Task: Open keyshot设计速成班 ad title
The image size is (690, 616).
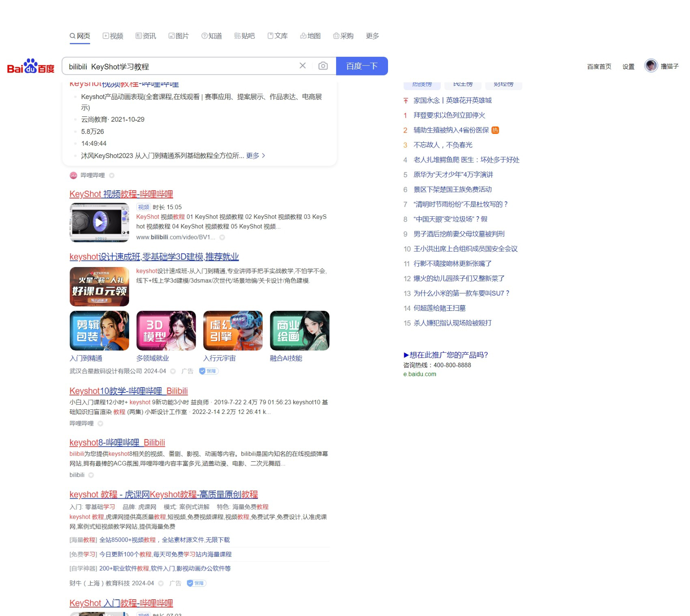Action: click(154, 257)
